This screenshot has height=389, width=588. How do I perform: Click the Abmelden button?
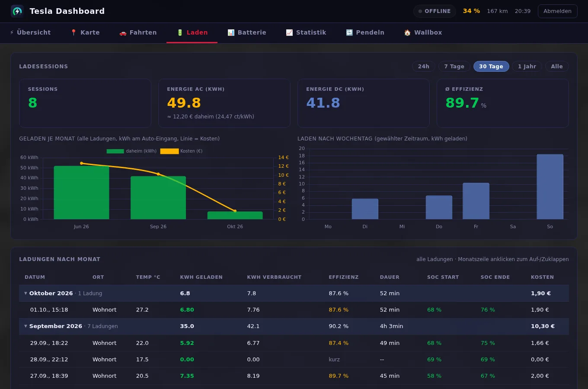[x=557, y=11]
